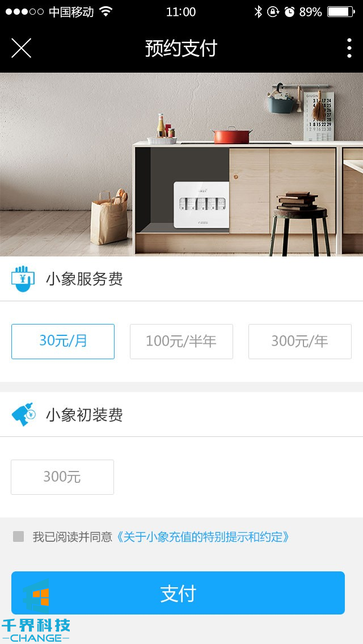
Task: Tap the rotation lock status icon
Action: 273,12
